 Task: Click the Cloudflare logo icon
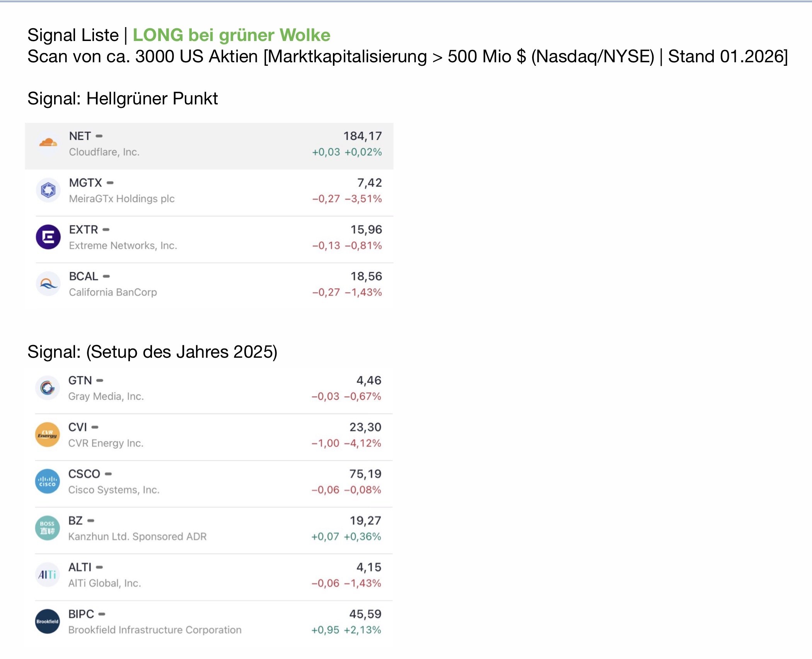click(48, 143)
